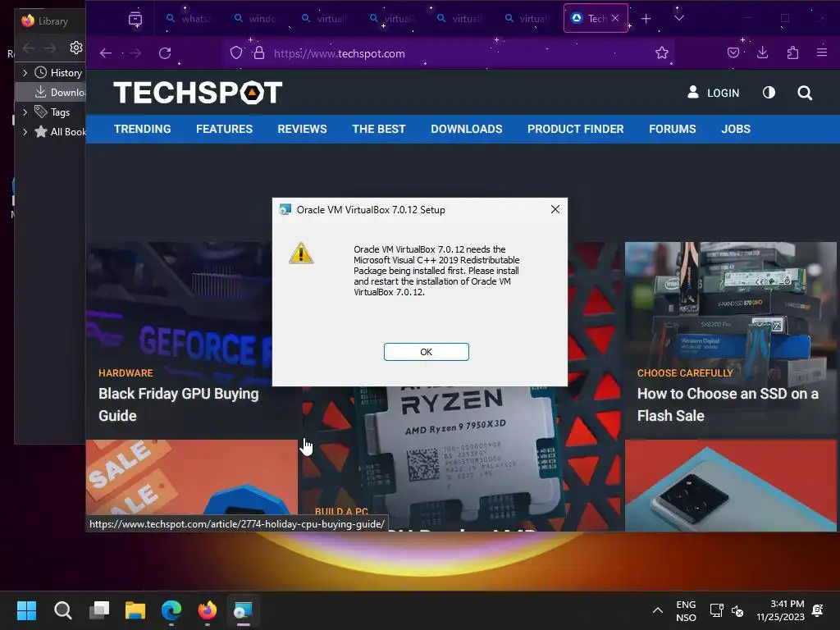This screenshot has width=840, height=630.
Task: Click OK in the VirtualBox Setup dialog
Action: [426, 352]
